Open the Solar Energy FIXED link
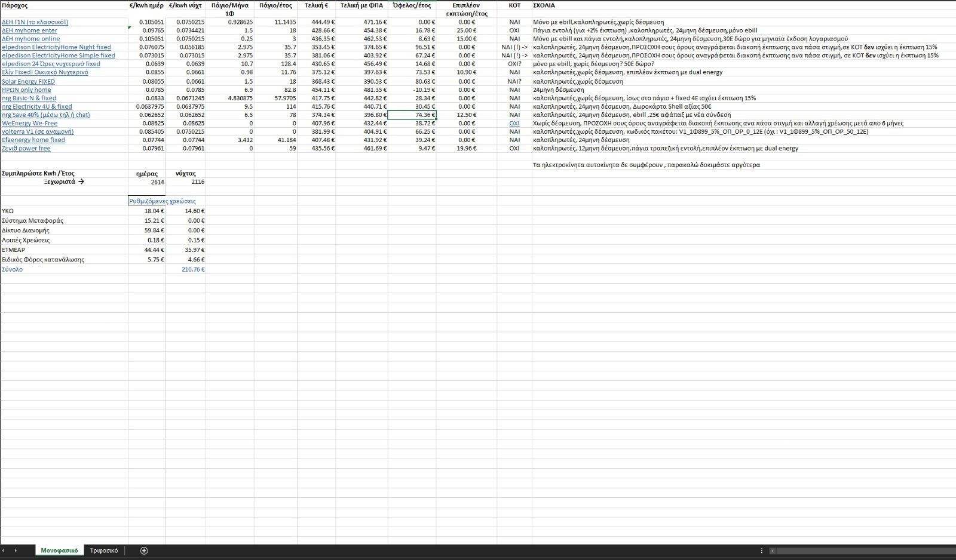 pyautogui.click(x=28, y=82)
